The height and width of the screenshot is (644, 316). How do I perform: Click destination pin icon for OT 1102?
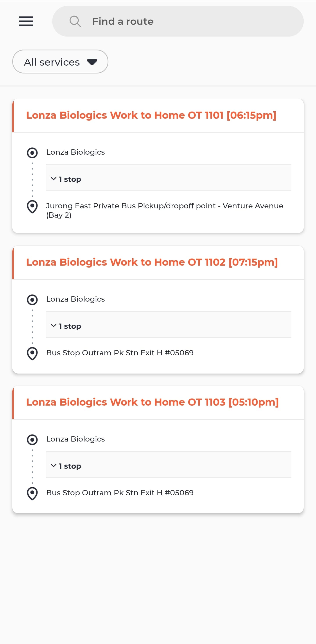[32, 354]
